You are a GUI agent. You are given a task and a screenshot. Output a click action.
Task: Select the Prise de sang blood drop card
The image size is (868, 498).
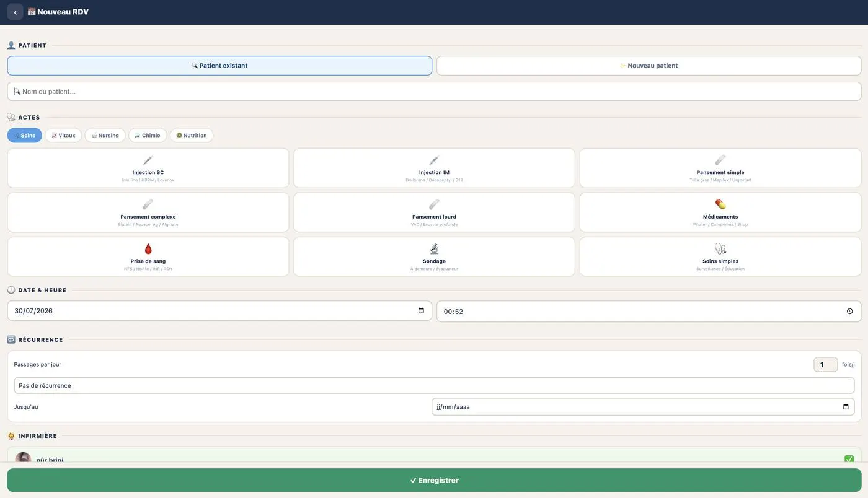click(x=148, y=256)
